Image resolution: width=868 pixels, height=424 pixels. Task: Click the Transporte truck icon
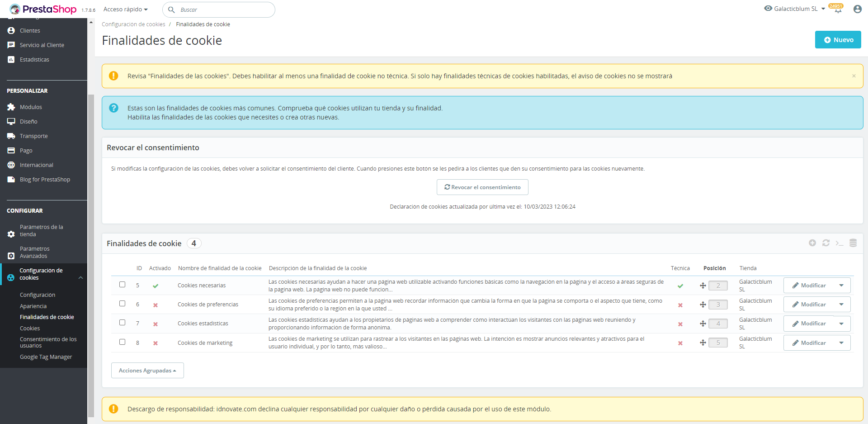[11, 136]
